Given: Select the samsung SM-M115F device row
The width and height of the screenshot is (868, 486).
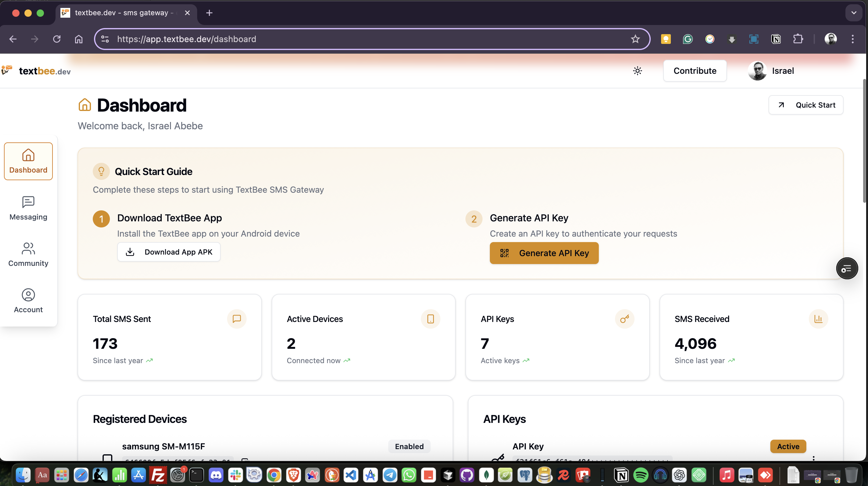Looking at the screenshot, I should (x=266, y=451).
